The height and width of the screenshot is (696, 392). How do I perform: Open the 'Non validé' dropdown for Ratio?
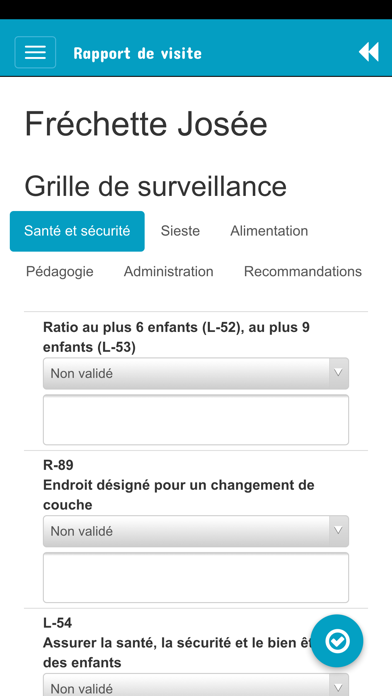(196, 373)
